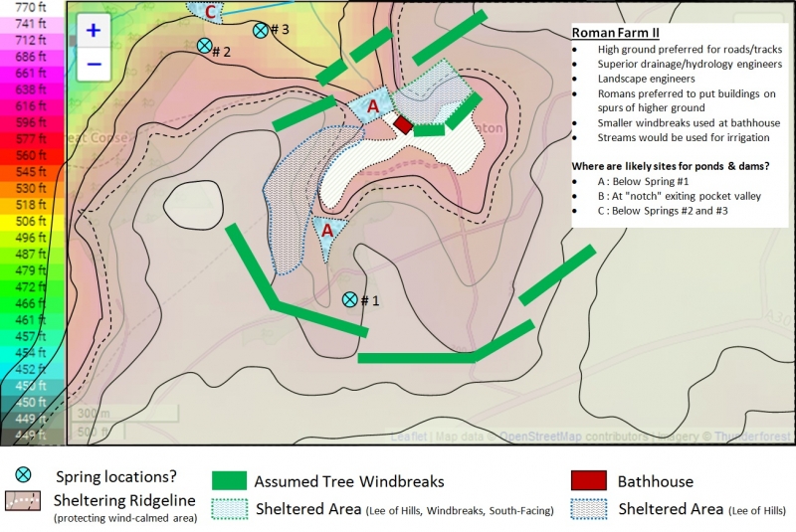796x532 pixels.
Task: Click the 300 m map scale bar
Action: [92, 414]
